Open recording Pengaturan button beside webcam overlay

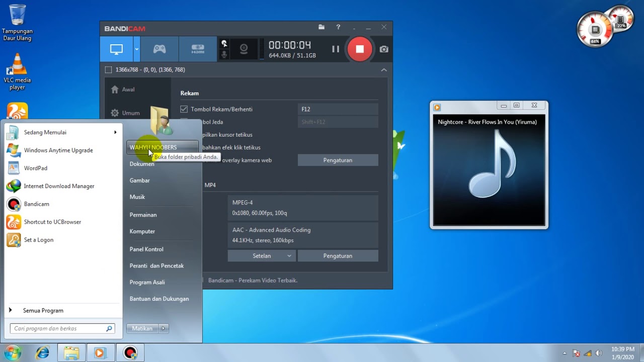(338, 160)
